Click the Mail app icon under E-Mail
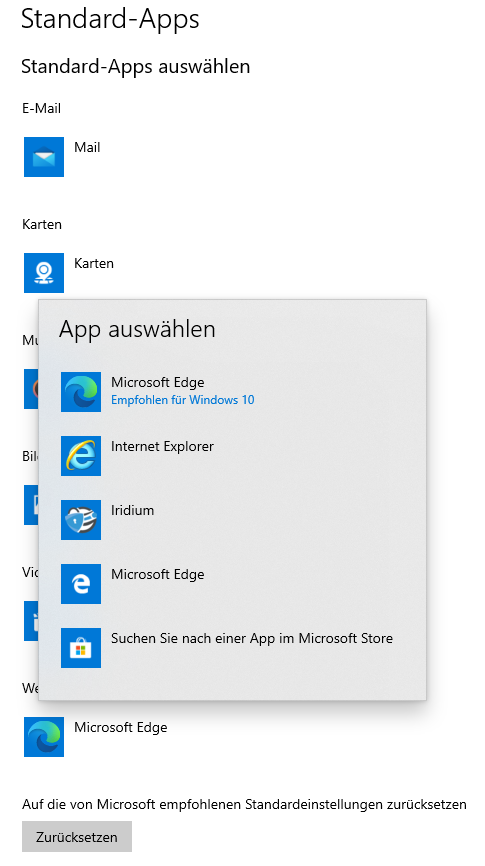This screenshot has width=485, height=866. click(x=44, y=157)
